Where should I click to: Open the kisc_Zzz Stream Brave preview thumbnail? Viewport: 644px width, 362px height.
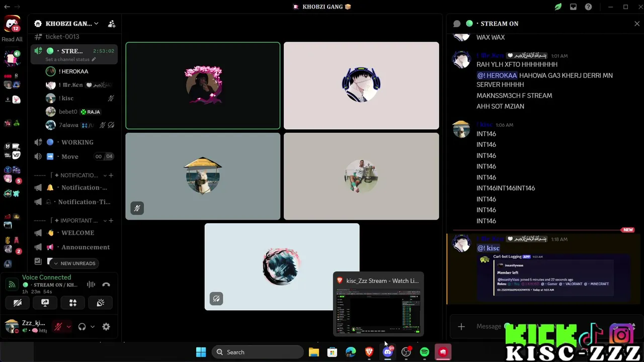(379, 304)
